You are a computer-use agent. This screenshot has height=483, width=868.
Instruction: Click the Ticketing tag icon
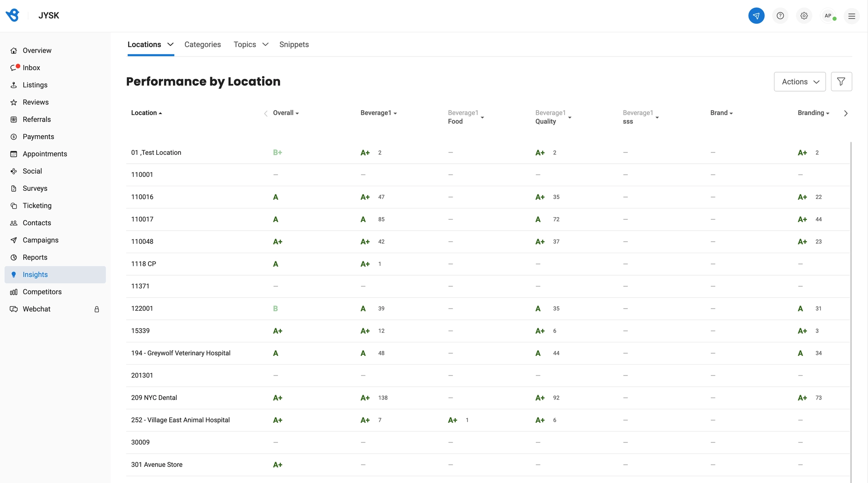(14, 206)
